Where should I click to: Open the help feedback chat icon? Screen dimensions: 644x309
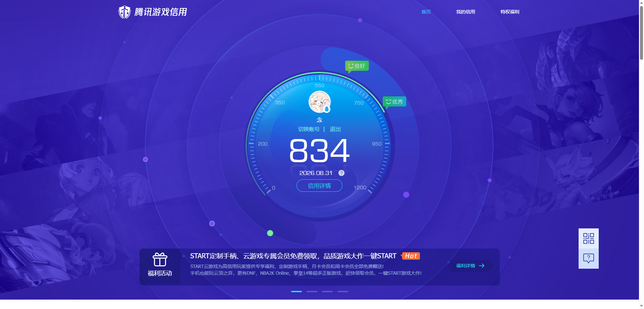point(588,258)
